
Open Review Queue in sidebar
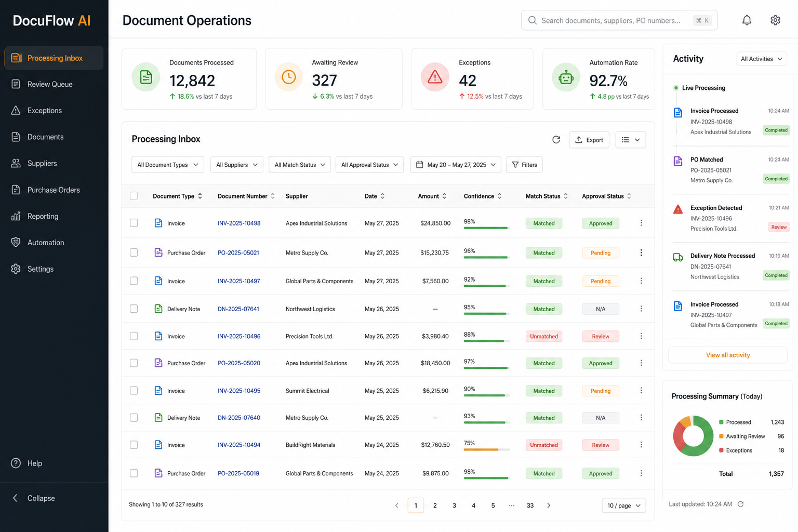[x=54, y=84]
